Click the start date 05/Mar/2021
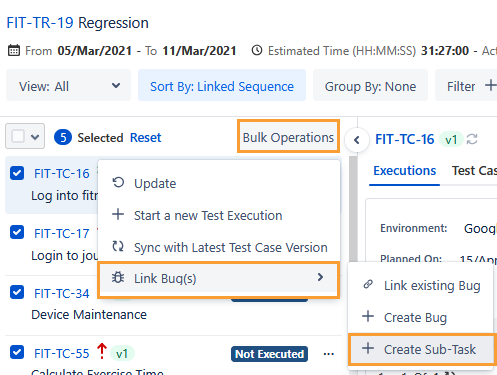The width and height of the screenshot is (497, 375). (x=95, y=51)
